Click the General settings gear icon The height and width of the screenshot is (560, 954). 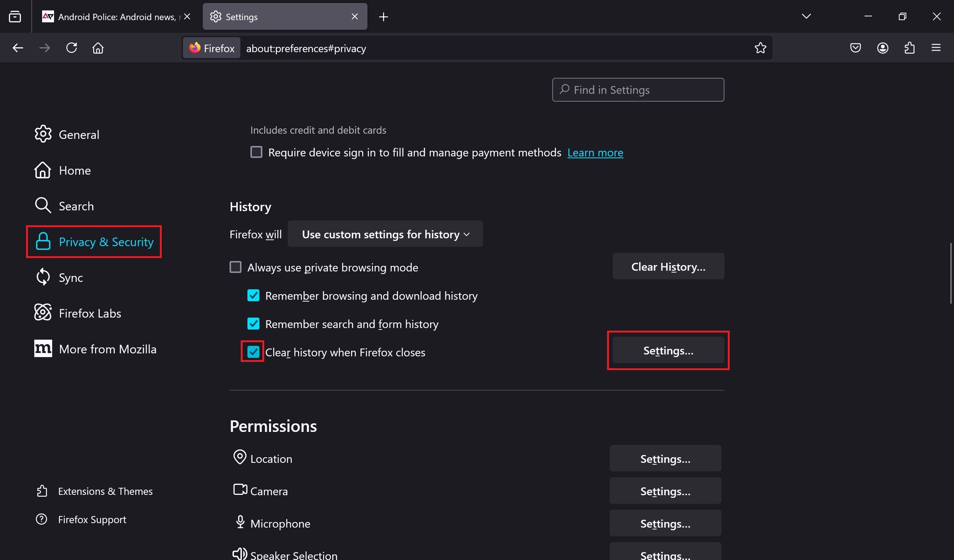coord(43,134)
